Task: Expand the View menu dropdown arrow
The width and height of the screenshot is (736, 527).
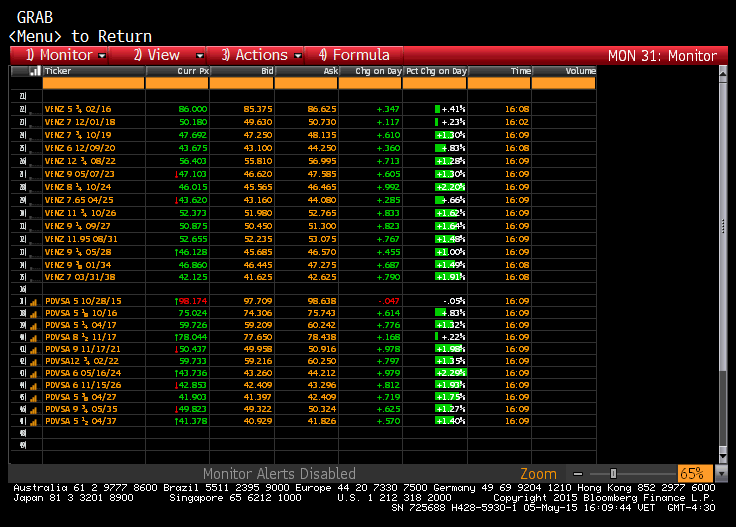Action: tap(199, 56)
